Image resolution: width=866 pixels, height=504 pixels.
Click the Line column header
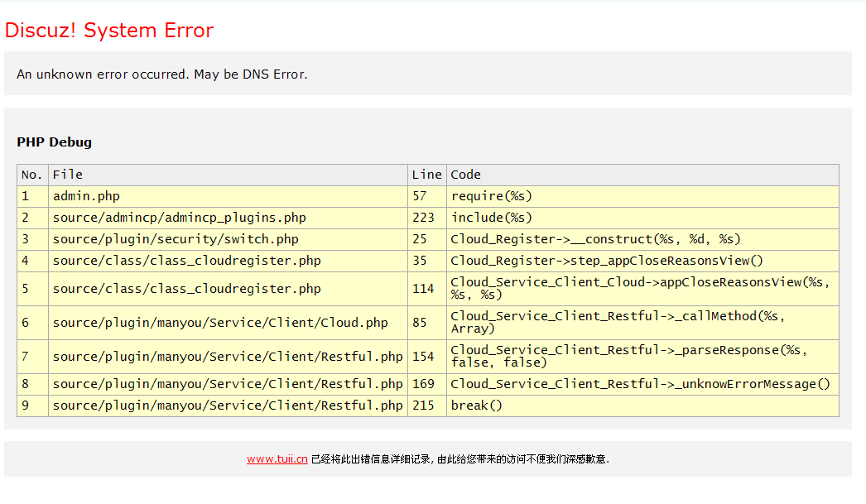(426, 175)
